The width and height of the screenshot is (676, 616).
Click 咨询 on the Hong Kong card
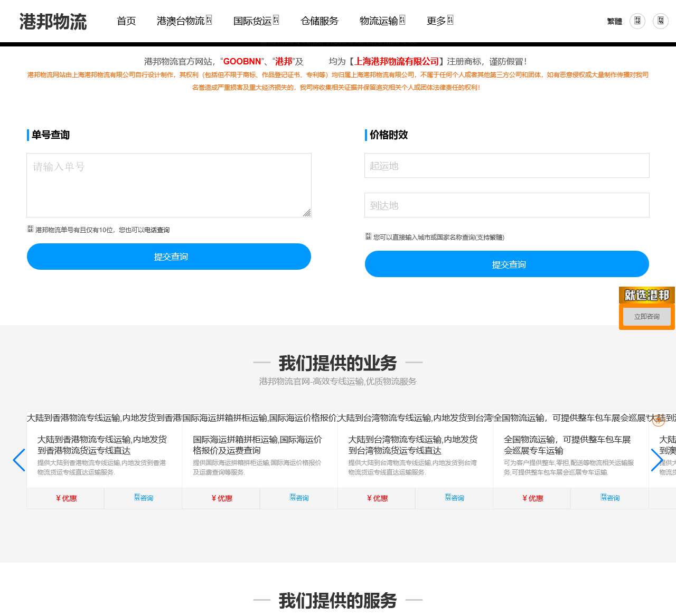(x=144, y=498)
